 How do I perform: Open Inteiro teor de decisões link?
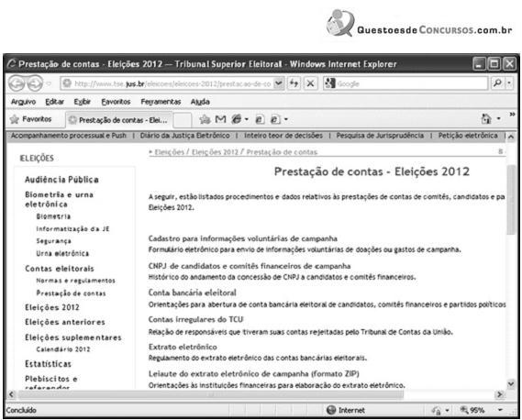click(283, 136)
